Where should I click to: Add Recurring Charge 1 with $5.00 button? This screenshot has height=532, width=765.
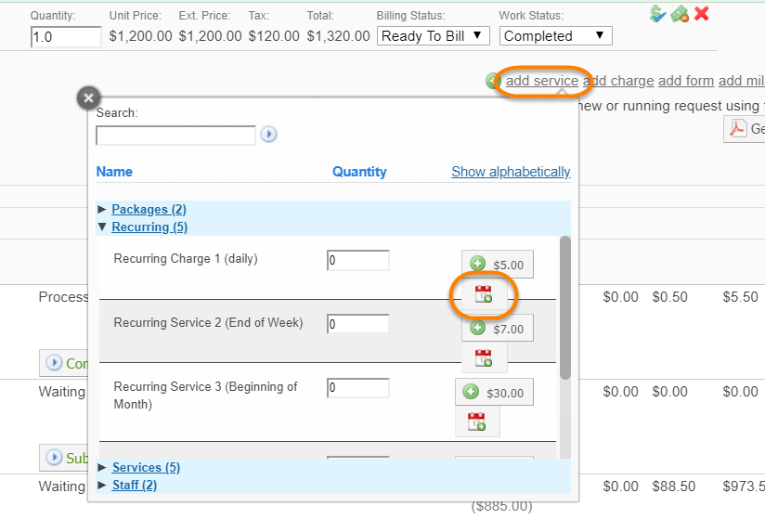[x=498, y=265]
